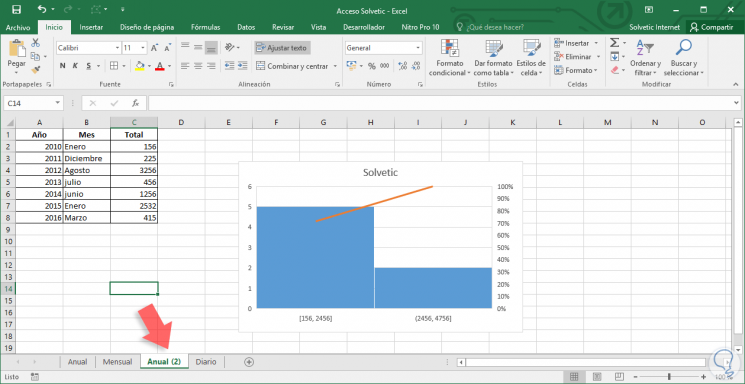Click ¿Qué desea hacer? search box
The width and height of the screenshot is (745, 384).
[489, 28]
